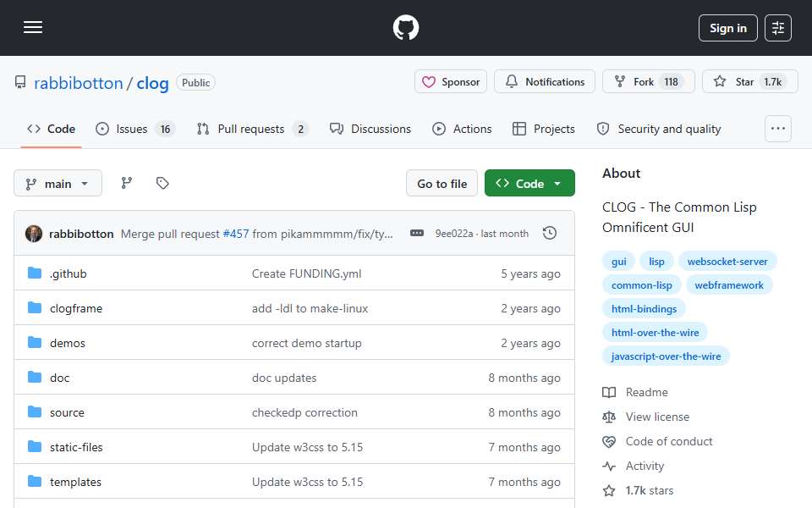The image size is (812, 508).
Task: Click the gui topic tag
Action: point(619,262)
